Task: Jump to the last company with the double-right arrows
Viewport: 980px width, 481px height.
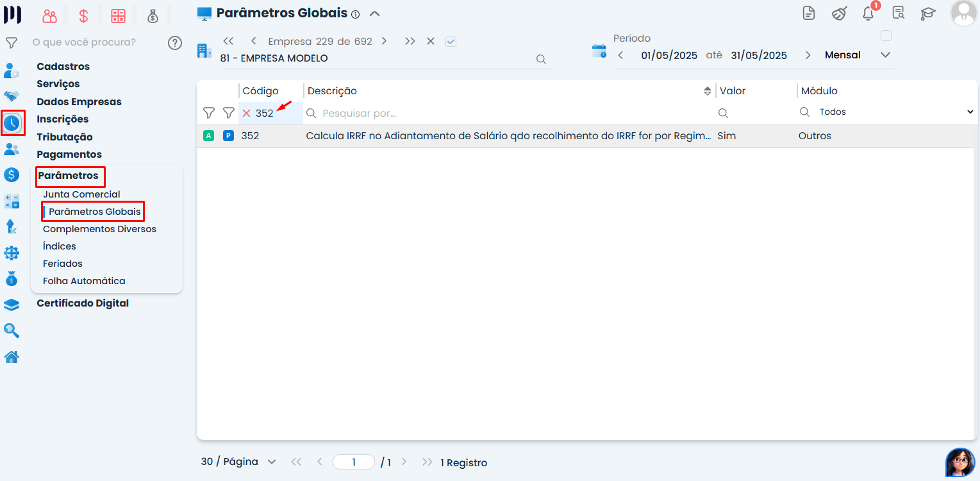Action: point(410,41)
